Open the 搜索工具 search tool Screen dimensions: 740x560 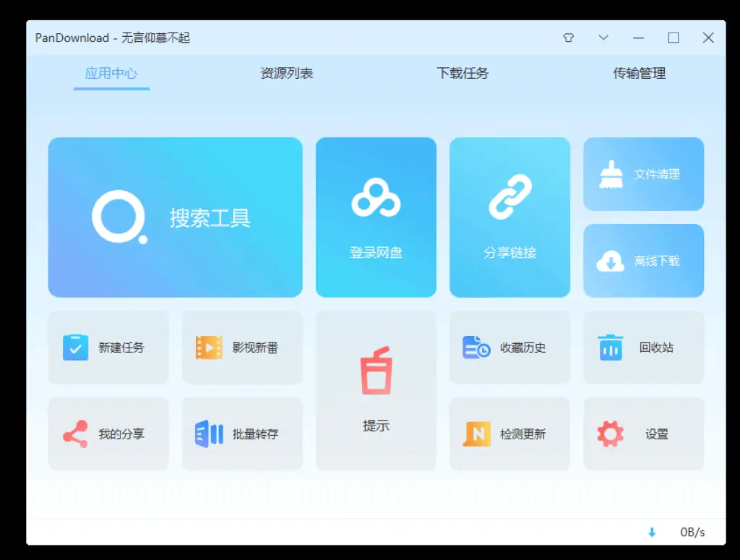pyautogui.click(x=175, y=217)
